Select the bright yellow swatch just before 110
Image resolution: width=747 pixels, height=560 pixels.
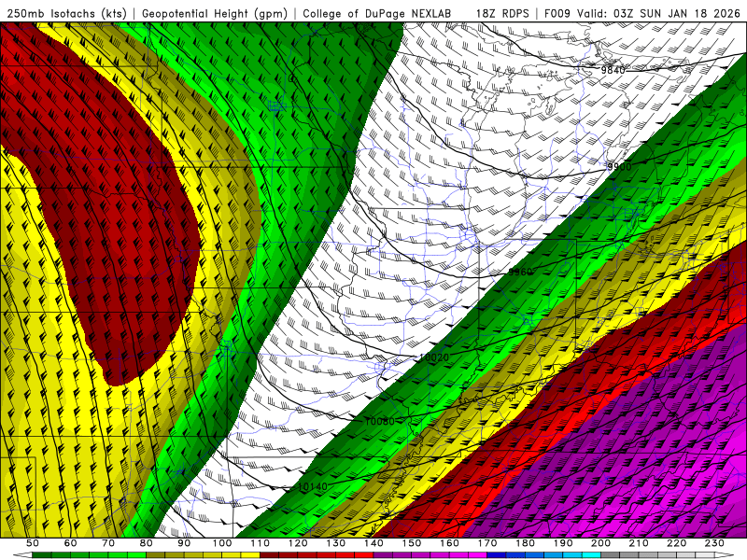[x=250, y=555]
